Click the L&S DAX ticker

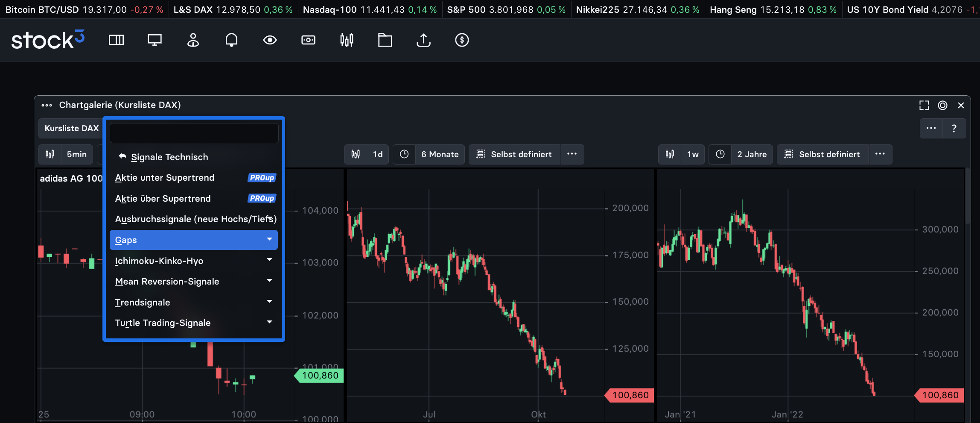click(x=233, y=9)
